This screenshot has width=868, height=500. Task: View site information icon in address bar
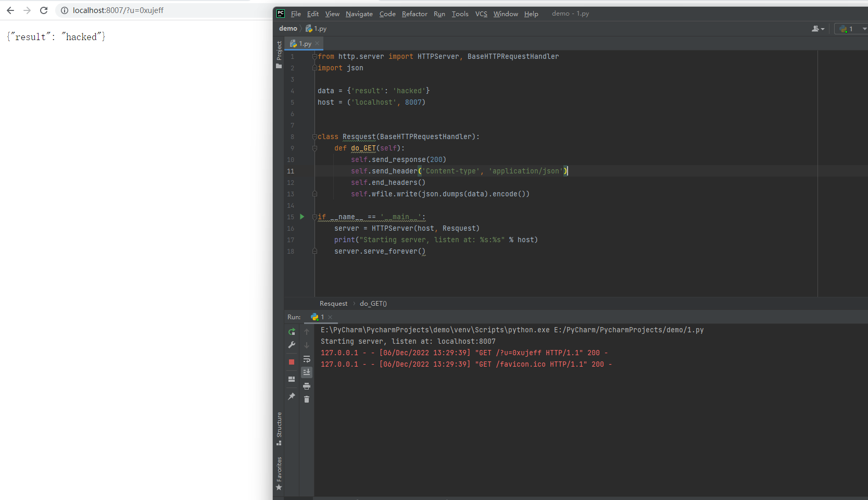click(x=65, y=10)
